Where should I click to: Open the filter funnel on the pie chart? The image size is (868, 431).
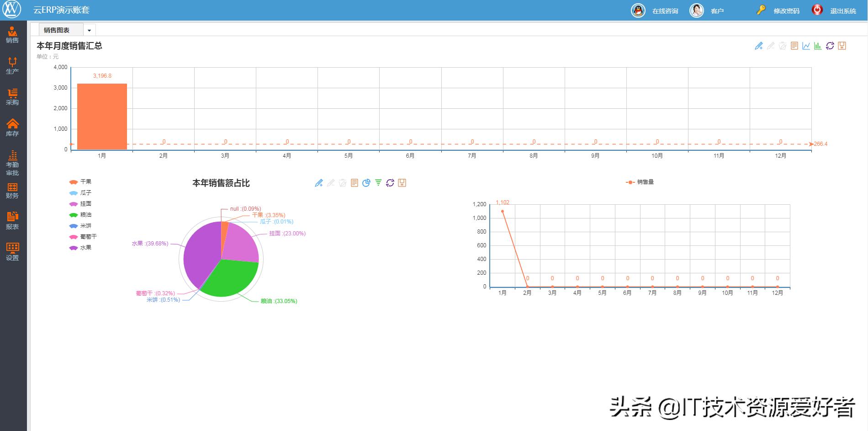pyautogui.click(x=377, y=182)
